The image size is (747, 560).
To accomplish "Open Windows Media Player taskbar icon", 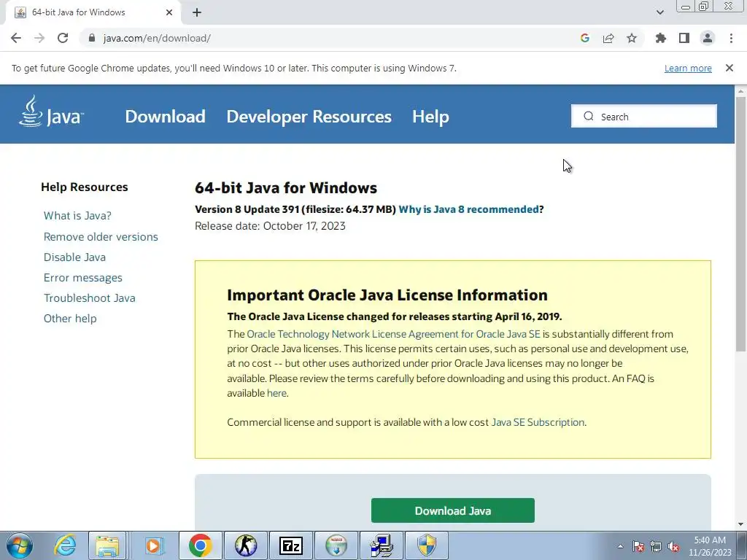I will coord(153,545).
